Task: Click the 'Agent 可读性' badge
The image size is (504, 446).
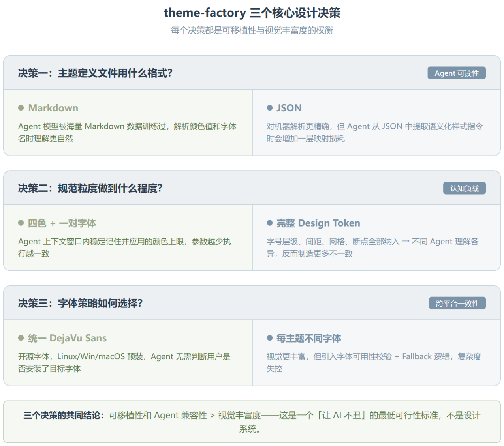Action: (457, 73)
